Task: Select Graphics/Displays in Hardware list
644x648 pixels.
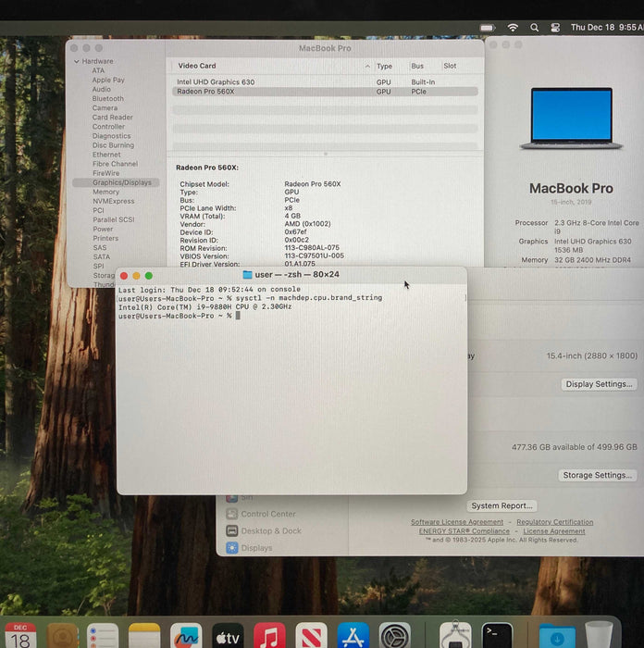Action: (116, 182)
